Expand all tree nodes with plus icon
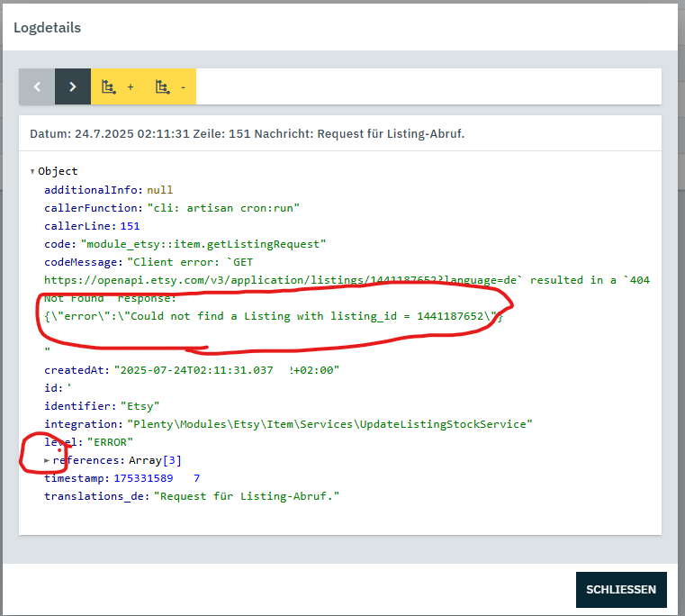The height and width of the screenshot is (616, 685). [x=118, y=86]
